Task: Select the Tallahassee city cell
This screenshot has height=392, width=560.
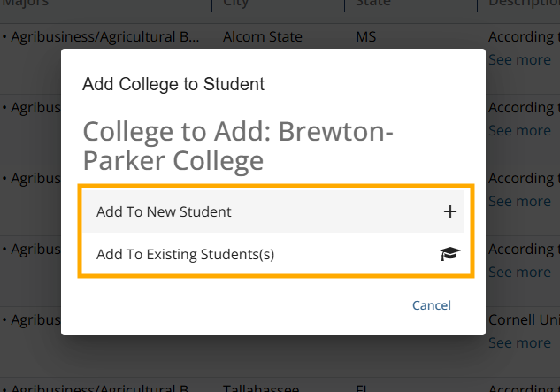Action: coord(261,388)
